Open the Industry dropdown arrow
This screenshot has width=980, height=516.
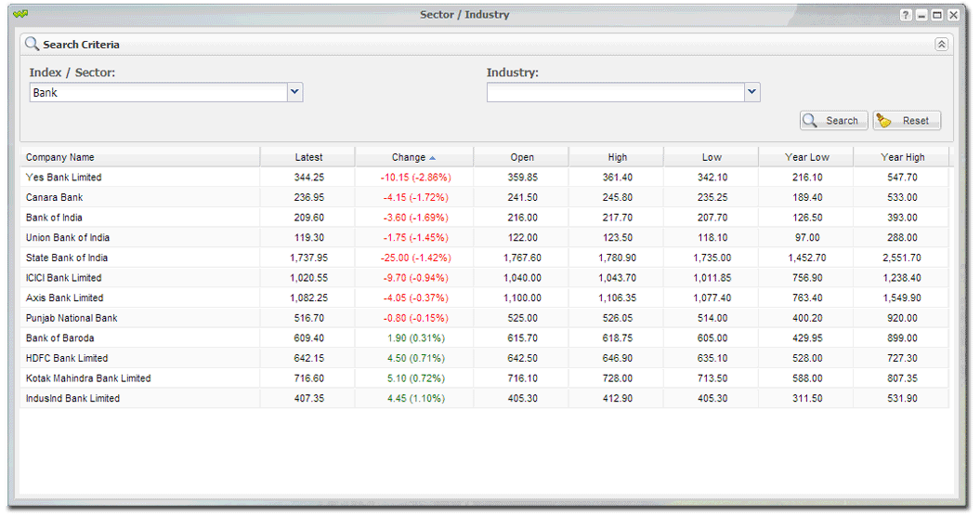click(x=751, y=92)
